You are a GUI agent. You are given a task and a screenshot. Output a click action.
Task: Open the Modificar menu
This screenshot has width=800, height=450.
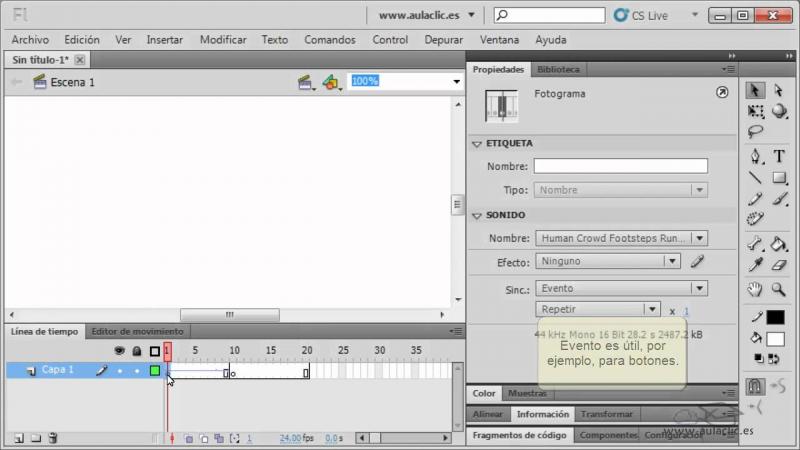tap(223, 40)
